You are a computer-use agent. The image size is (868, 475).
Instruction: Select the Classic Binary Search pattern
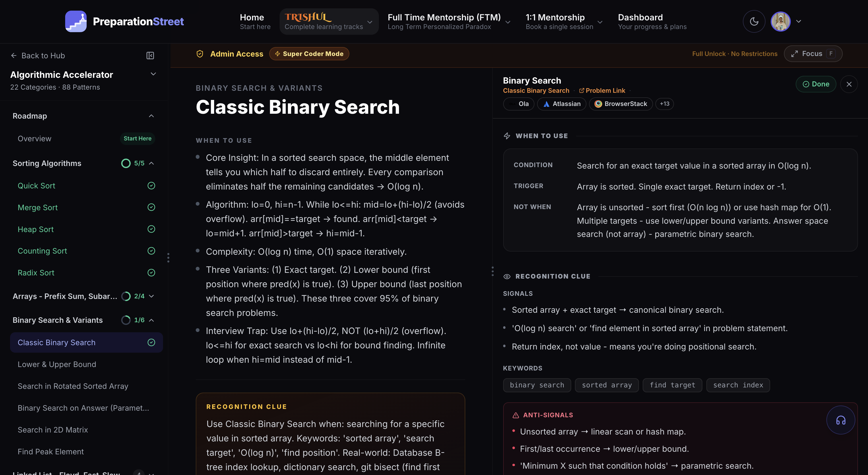(x=87, y=343)
